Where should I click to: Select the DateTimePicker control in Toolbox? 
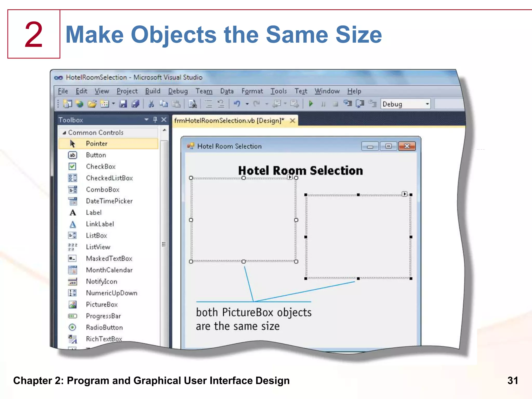109,201
